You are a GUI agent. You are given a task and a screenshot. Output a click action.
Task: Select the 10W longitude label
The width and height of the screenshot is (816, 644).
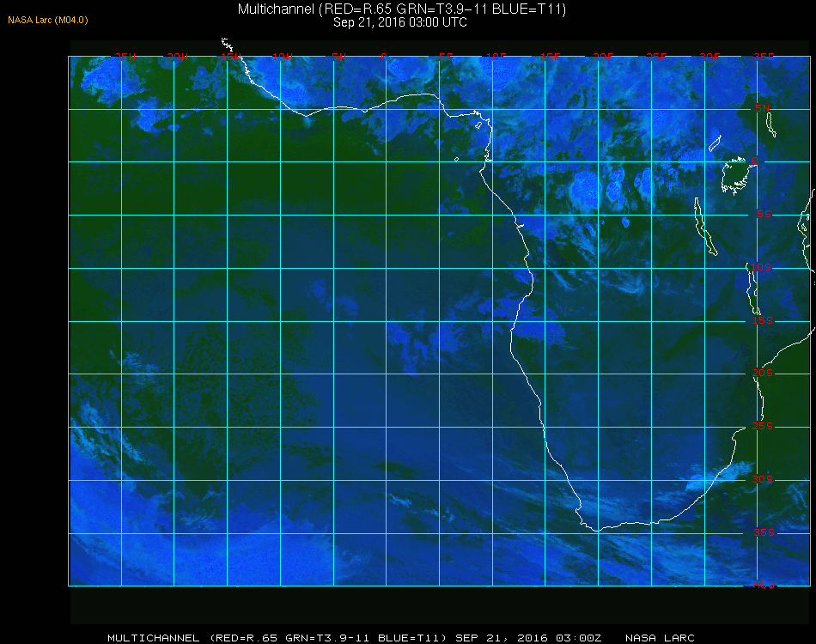pos(283,57)
